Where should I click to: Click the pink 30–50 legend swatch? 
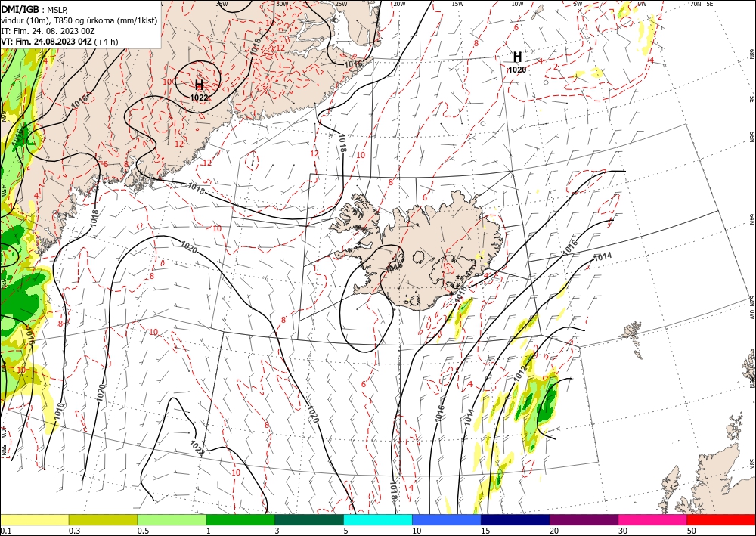[653, 519]
